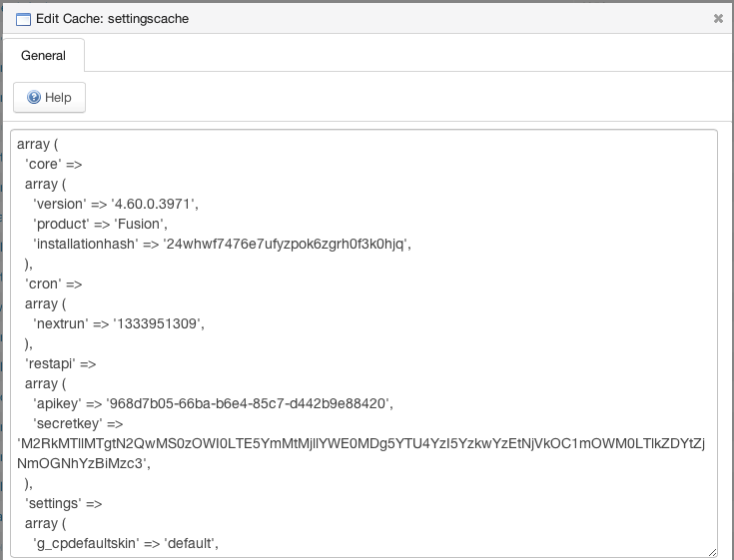
Task: Click the 'Edit Cache: settingscache' title text
Action: [112, 19]
